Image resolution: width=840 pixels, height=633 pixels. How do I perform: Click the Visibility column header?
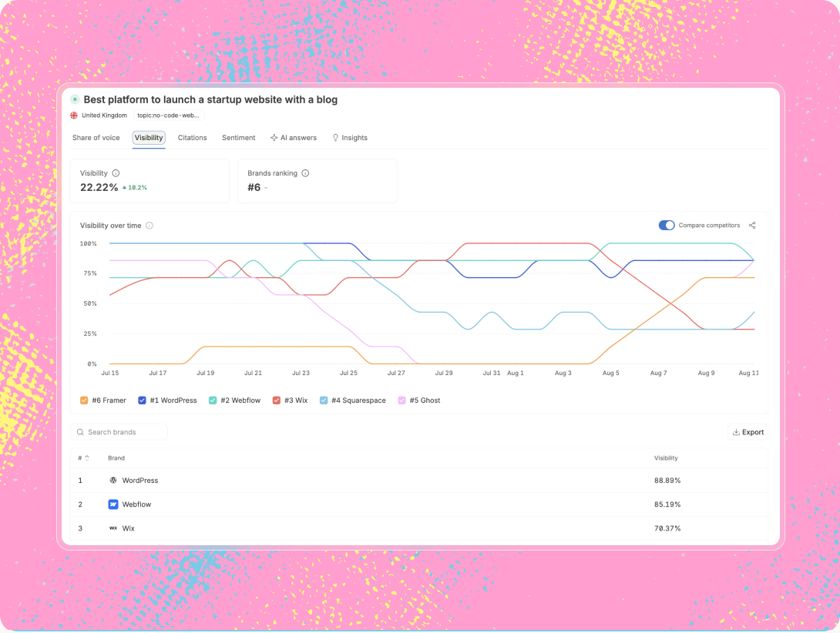tap(666, 458)
